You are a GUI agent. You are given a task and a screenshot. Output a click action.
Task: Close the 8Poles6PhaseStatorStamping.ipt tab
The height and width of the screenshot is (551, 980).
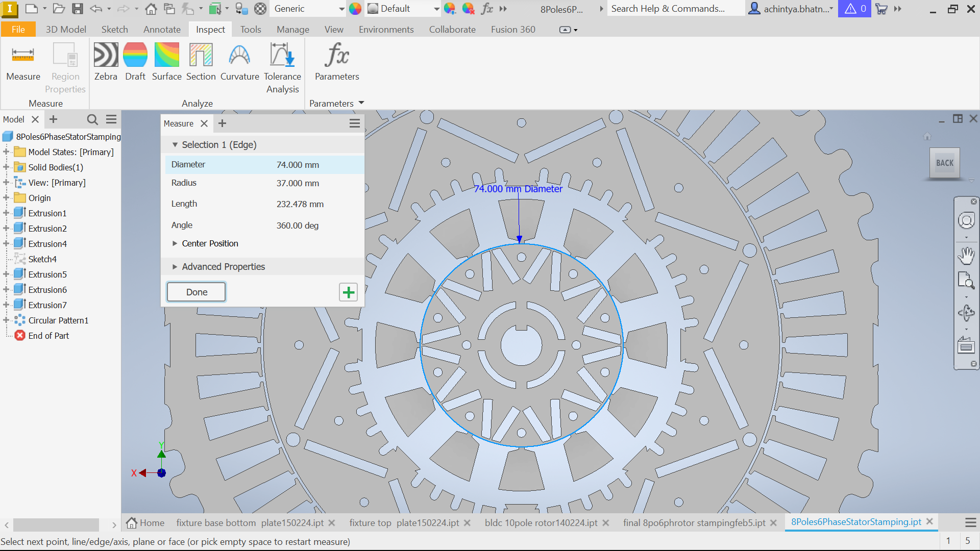(x=929, y=522)
